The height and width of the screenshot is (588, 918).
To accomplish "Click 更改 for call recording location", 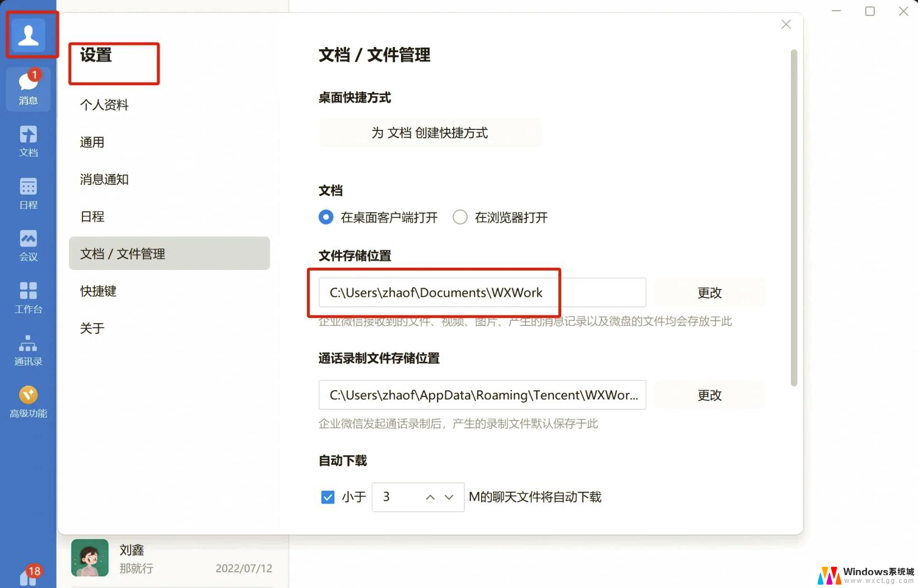I will coord(709,395).
